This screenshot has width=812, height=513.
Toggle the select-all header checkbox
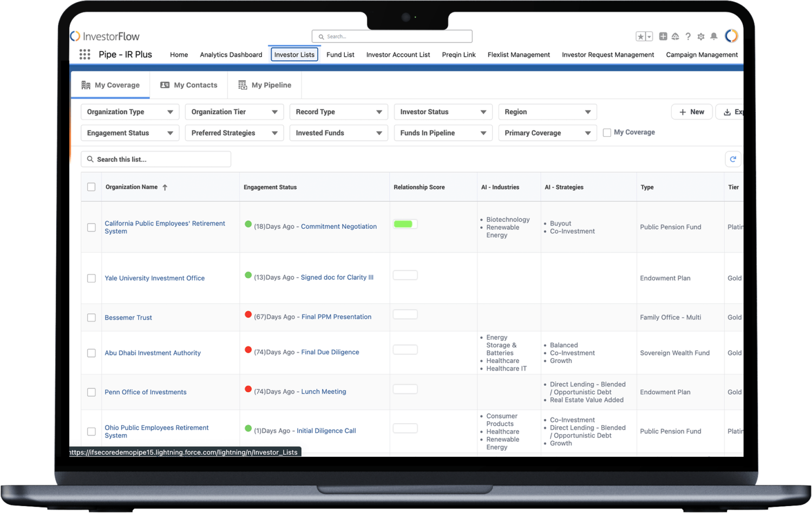[x=91, y=187]
